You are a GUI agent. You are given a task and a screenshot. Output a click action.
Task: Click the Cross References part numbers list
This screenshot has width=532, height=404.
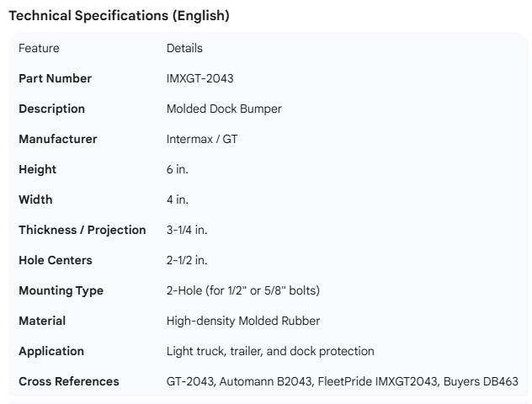point(342,381)
